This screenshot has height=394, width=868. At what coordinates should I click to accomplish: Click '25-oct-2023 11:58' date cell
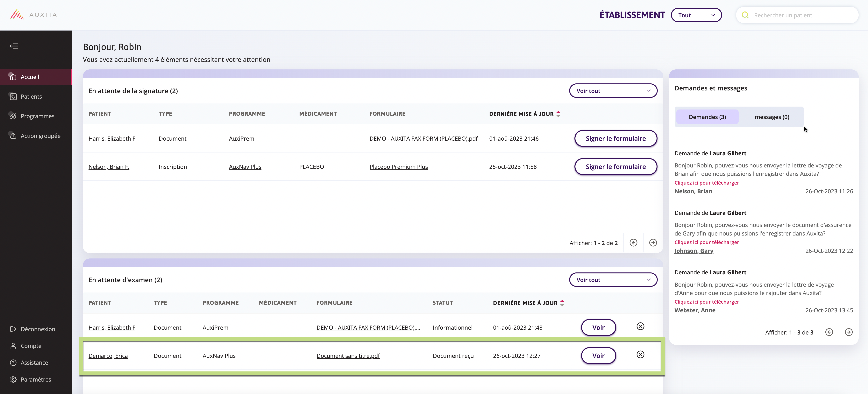[x=513, y=167]
